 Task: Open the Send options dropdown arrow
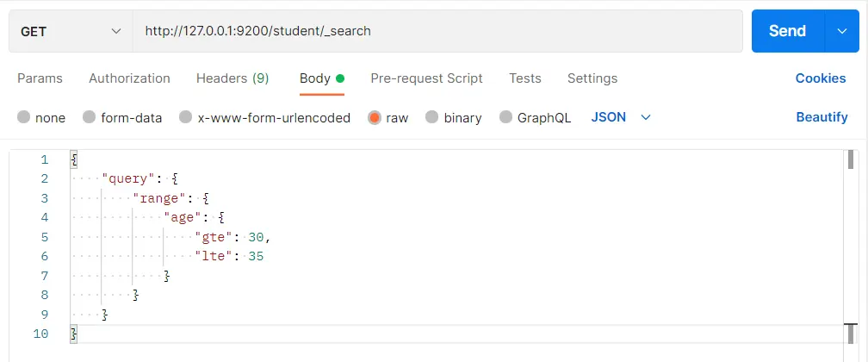pos(841,31)
